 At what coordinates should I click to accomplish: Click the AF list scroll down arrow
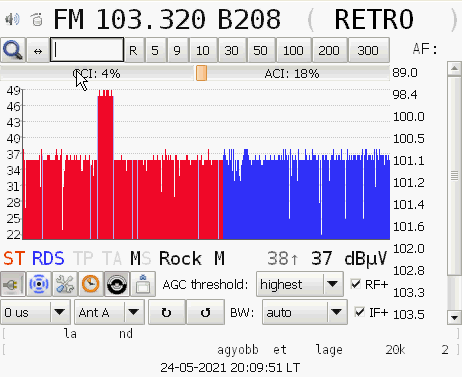pyautogui.click(x=454, y=317)
